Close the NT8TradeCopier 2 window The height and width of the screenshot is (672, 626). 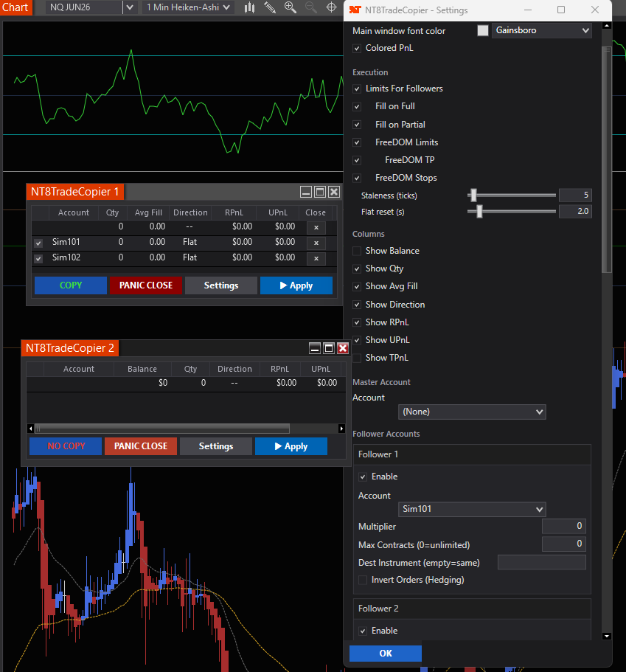pos(343,348)
